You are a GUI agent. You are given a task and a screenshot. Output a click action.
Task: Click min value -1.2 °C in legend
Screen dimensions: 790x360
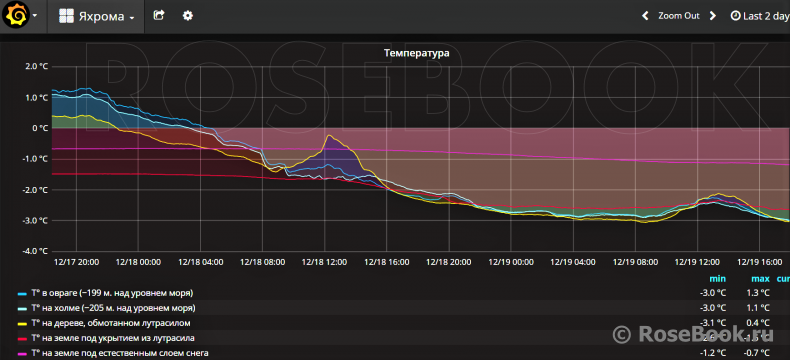pos(713,353)
